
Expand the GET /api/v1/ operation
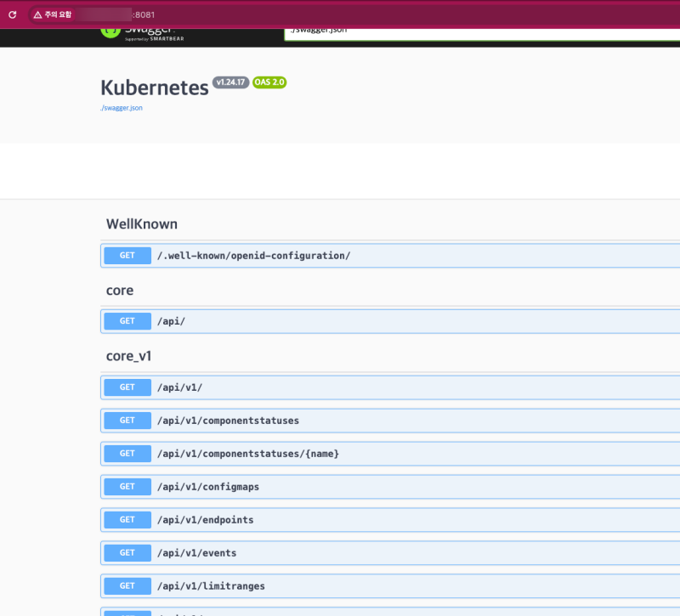point(179,387)
